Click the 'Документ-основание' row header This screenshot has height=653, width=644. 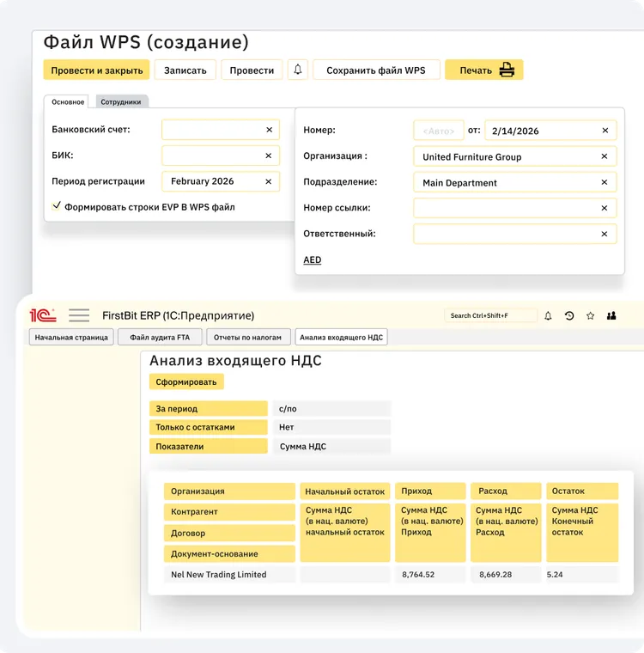(x=229, y=554)
